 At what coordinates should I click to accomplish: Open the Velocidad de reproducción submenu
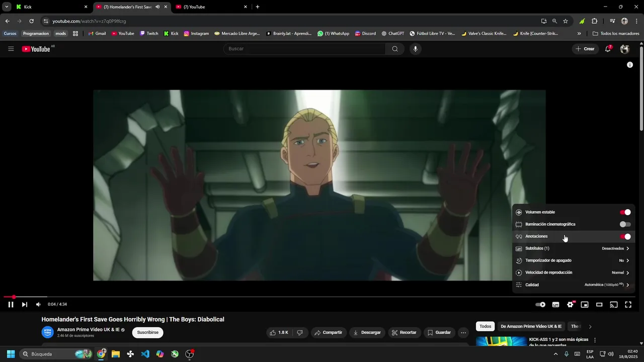coord(573,273)
